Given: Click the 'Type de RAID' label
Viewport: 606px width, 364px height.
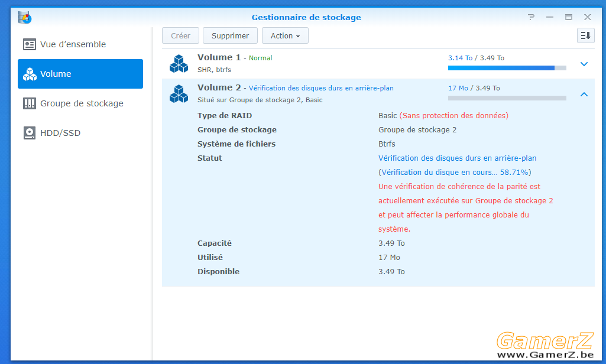Looking at the screenshot, I should (x=225, y=116).
